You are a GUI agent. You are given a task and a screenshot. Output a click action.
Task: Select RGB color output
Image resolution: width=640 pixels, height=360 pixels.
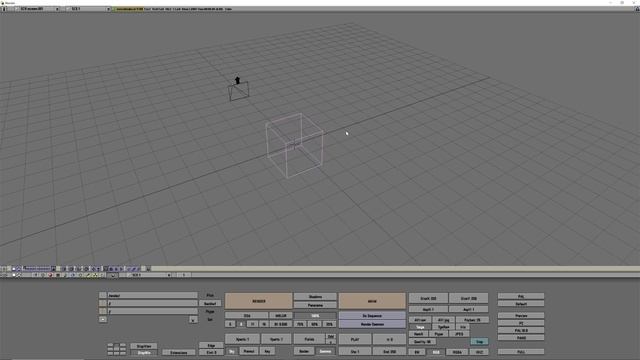click(436, 352)
